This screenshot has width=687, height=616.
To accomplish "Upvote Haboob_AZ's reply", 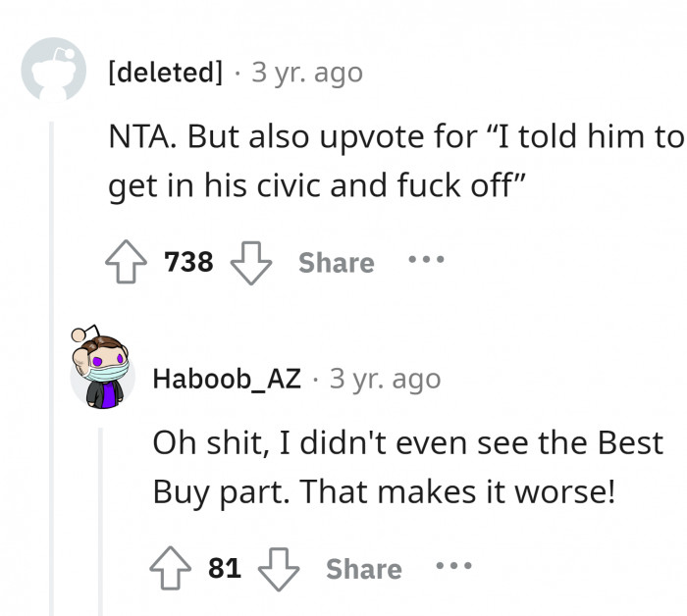I will pyautogui.click(x=169, y=569).
